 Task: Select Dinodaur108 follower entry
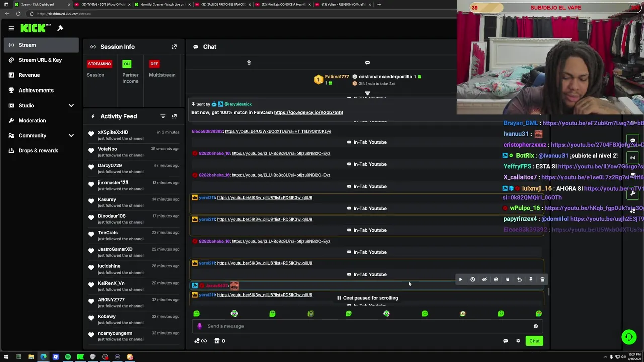pos(133,219)
